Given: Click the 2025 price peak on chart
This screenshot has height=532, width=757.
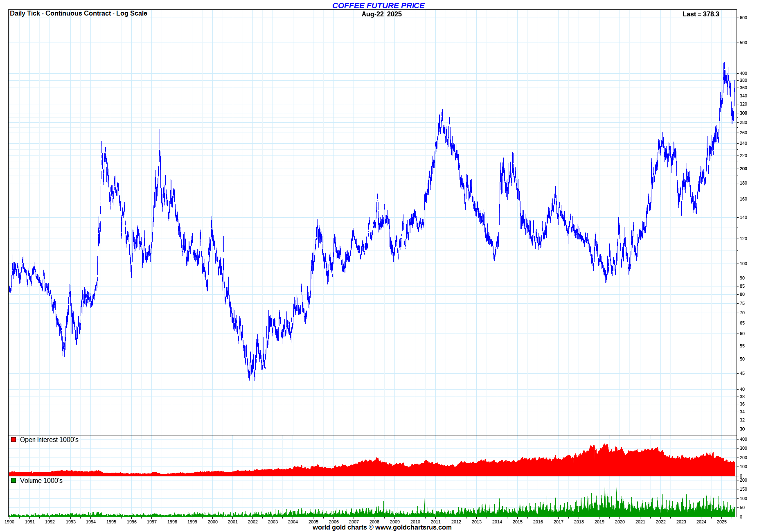Looking at the screenshot, I should pos(724,61).
